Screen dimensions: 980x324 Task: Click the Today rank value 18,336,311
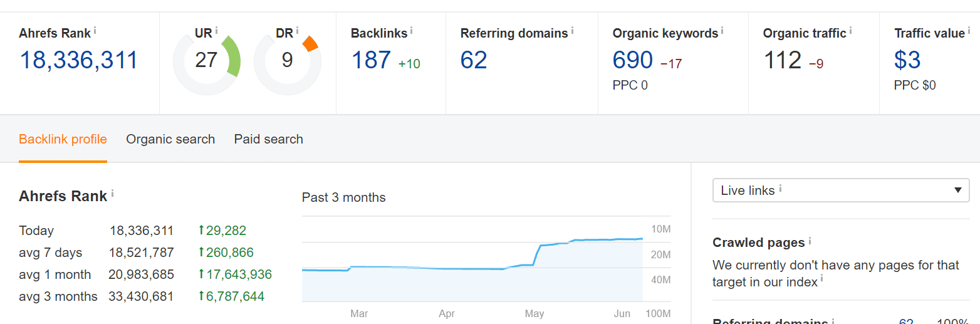point(142,231)
